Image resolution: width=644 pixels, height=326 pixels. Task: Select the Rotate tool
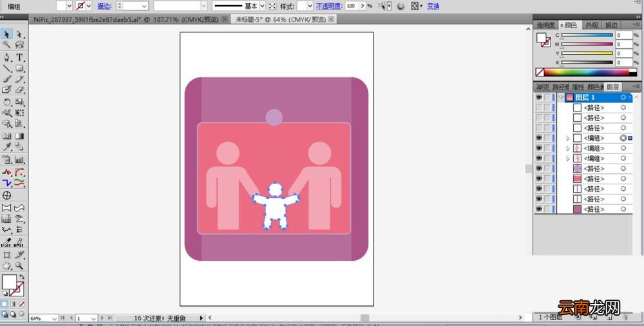6,102
